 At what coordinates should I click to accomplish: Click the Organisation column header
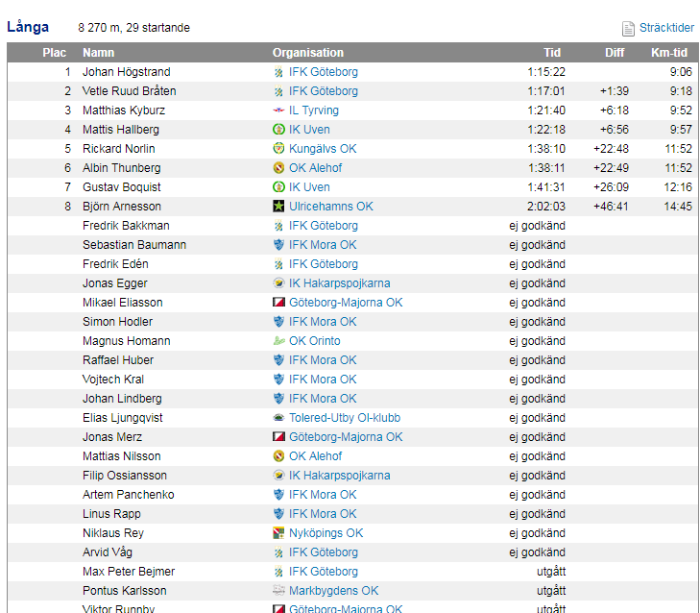(x=308, y=53)
